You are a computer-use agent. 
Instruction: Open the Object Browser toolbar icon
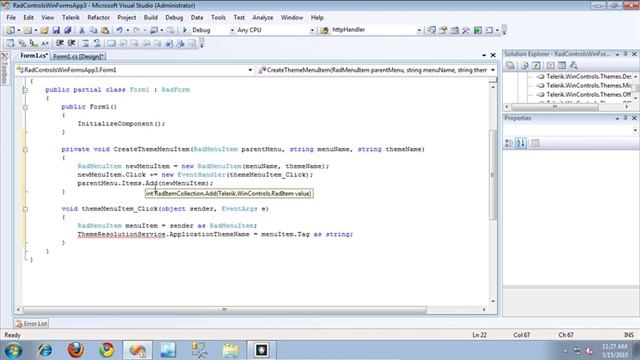pyautogui.click(x=454, y=30)
